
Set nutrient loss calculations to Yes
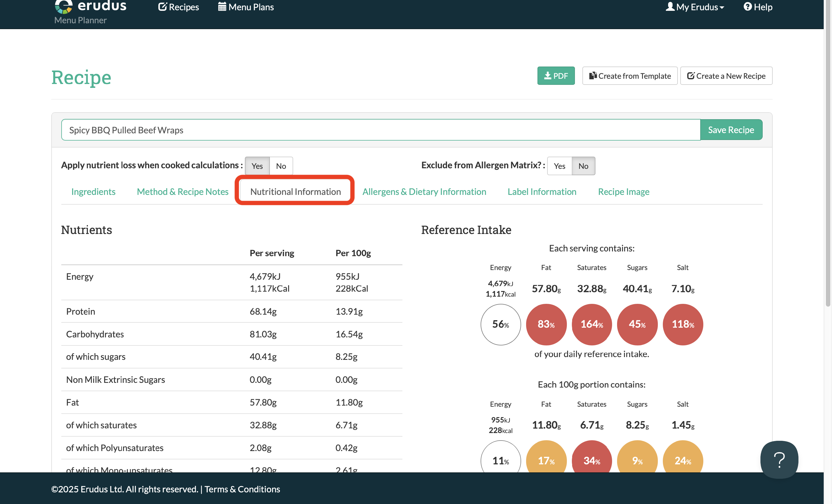tap(257, 166)
